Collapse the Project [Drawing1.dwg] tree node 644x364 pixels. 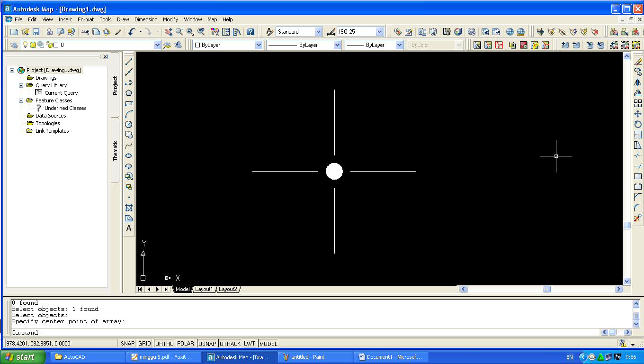click(12, 70)
